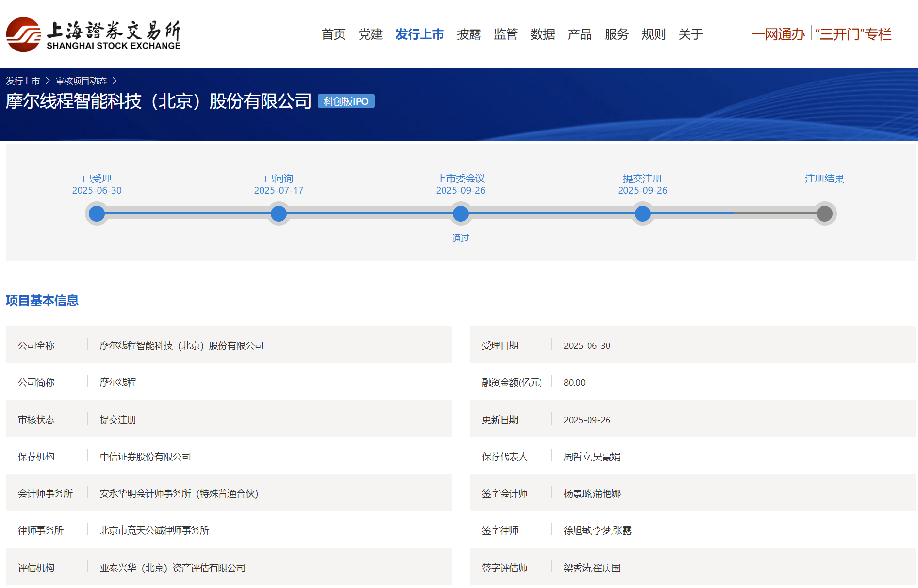Click the 一网通办 link
Screen dimensions: 918x588
[778, 34]
